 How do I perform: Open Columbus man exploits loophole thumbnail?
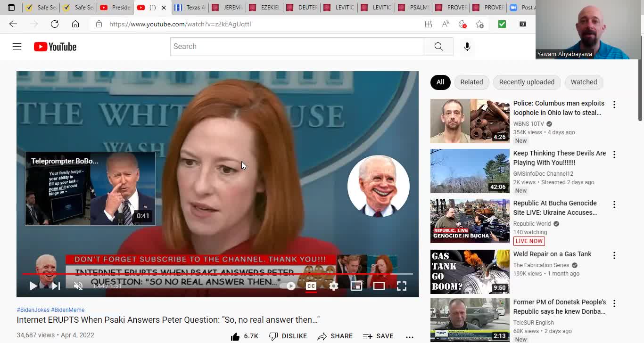(470, 121)
